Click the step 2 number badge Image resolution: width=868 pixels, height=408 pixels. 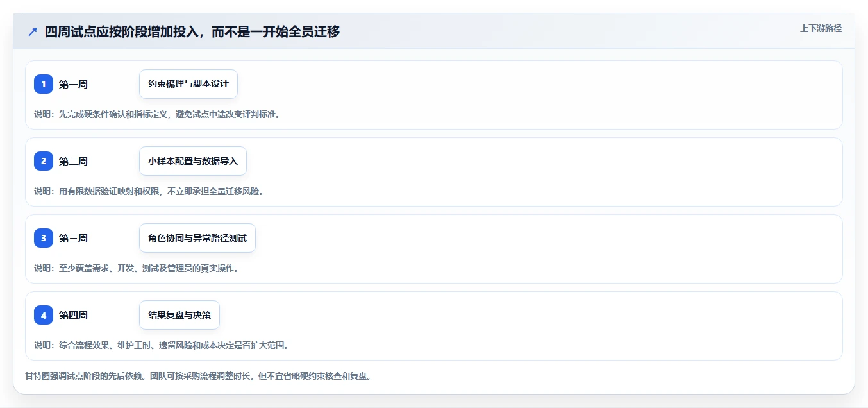click(x=44, y=161)
